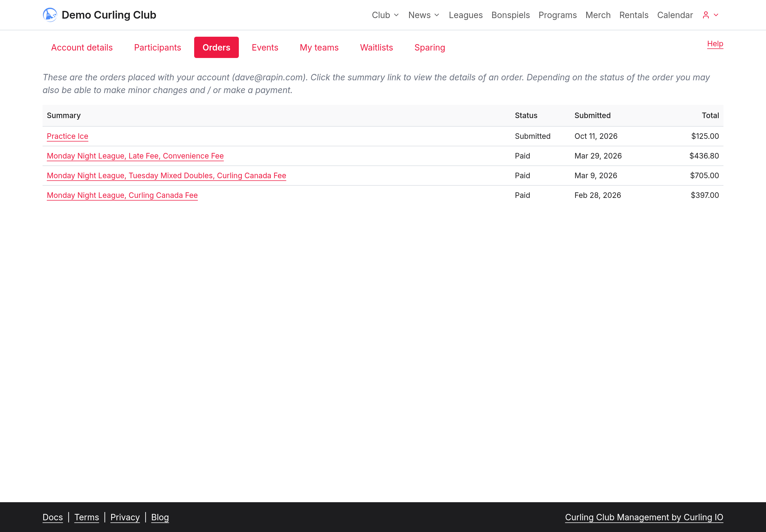Select the Orders tab
Viewport: 766px width, 532px height.
point(216,47)
